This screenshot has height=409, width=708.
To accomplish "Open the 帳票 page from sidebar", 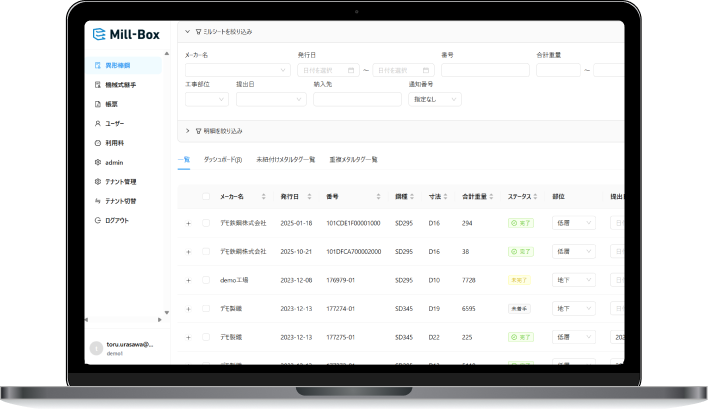I will point(111,104).
